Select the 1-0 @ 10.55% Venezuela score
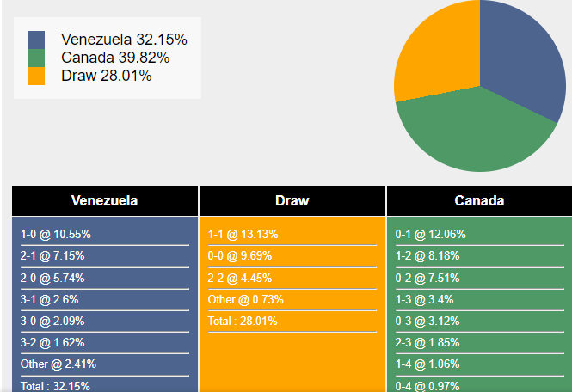This screenshot has height=392, width=572. (56, 234)
